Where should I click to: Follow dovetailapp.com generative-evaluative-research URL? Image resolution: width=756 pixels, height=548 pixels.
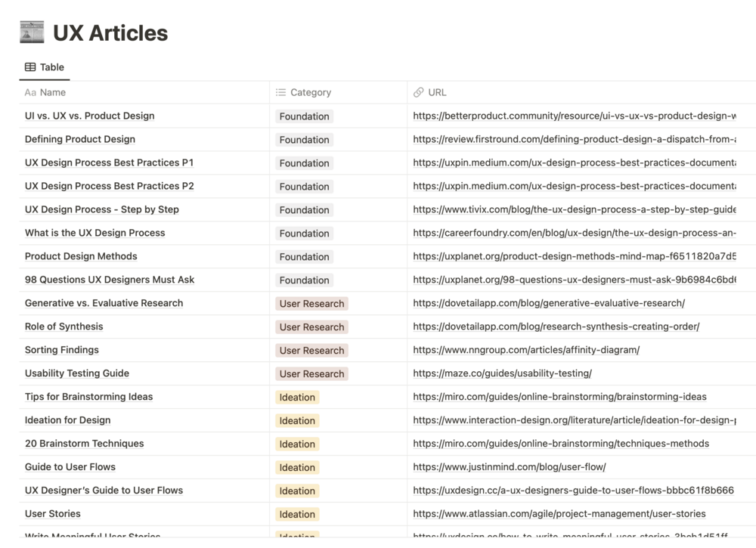[x=549, y=302]
